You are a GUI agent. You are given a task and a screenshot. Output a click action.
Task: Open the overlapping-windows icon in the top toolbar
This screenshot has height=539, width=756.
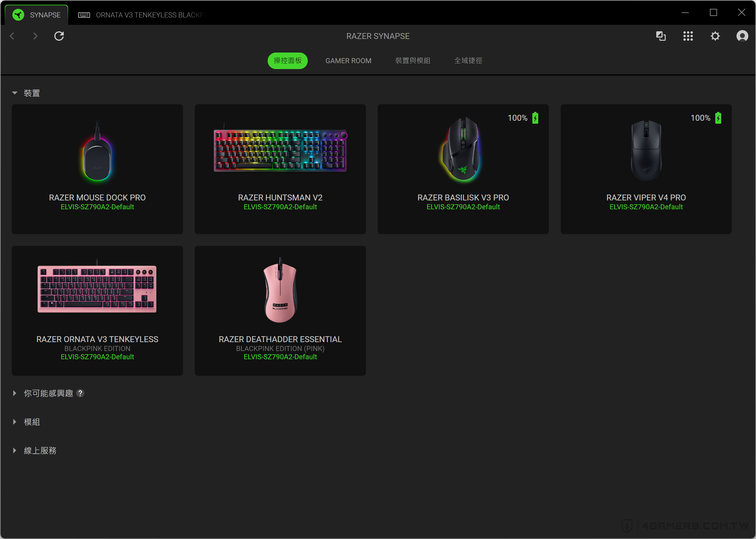[x=661, y=36]
